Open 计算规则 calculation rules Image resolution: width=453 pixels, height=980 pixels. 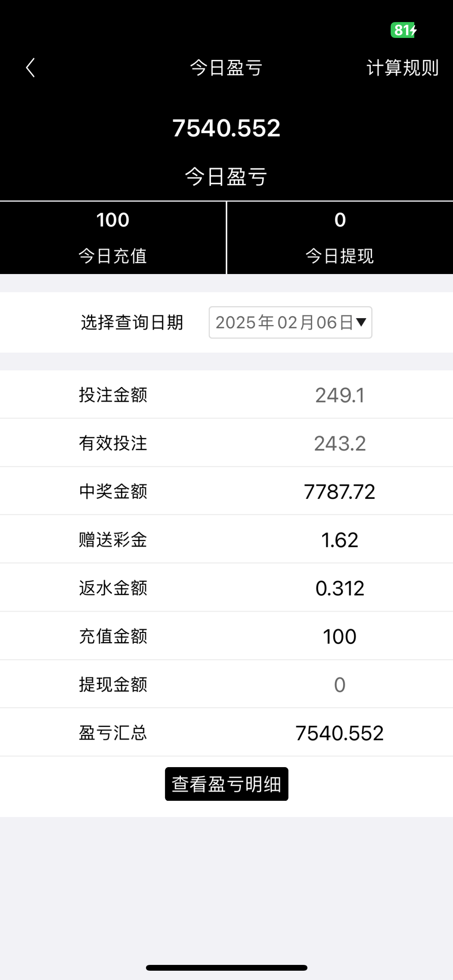pos(402,68)
